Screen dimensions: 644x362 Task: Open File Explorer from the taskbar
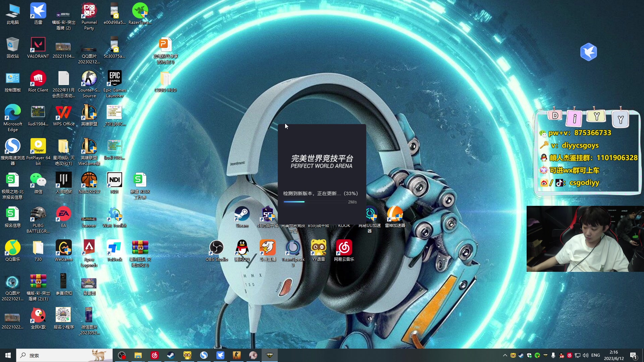(138, 355)
